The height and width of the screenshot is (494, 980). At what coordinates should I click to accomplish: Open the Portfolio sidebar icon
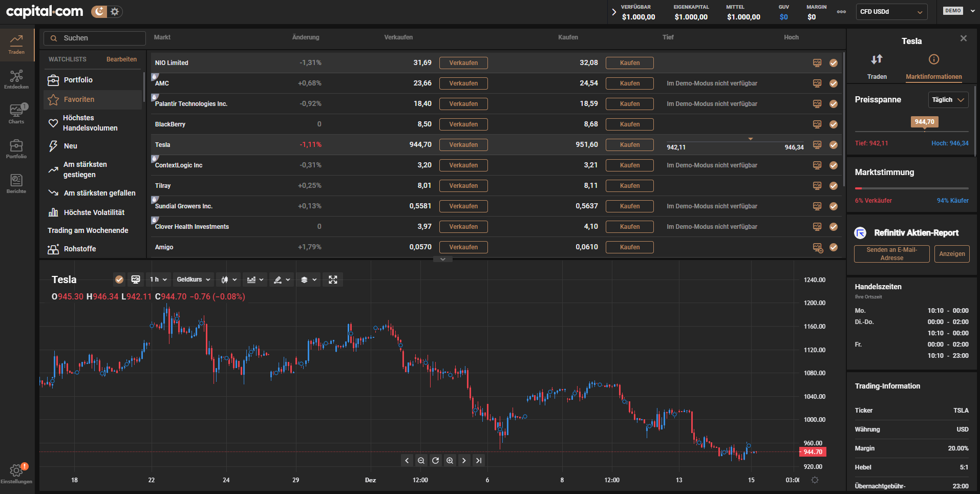(x=16, y=148)
